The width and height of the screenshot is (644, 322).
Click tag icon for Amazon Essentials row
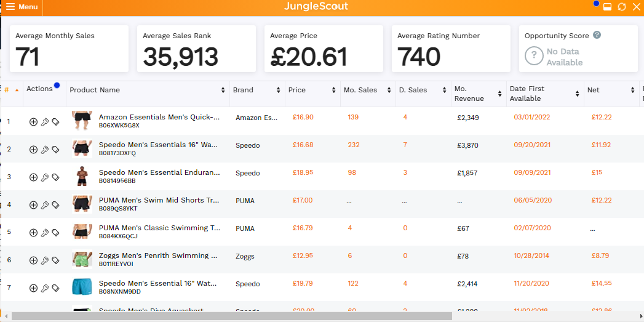click(x=55, y=122)
